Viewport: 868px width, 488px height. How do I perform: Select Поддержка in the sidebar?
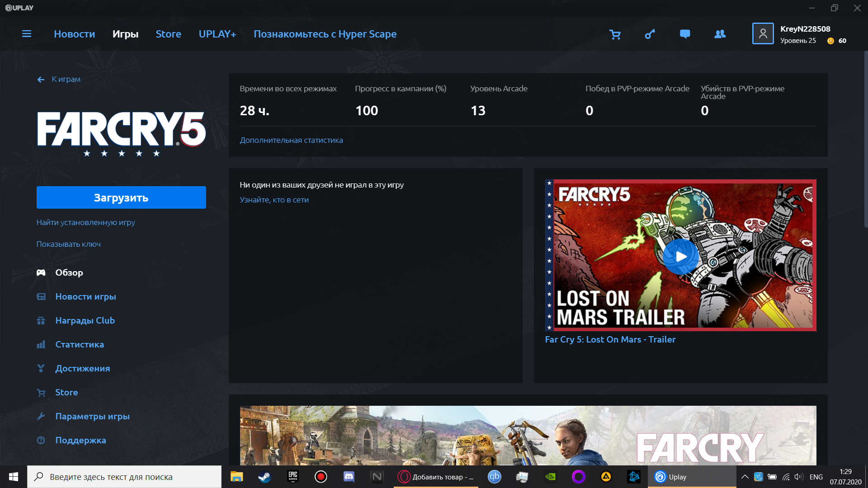(x=80, y=440)
